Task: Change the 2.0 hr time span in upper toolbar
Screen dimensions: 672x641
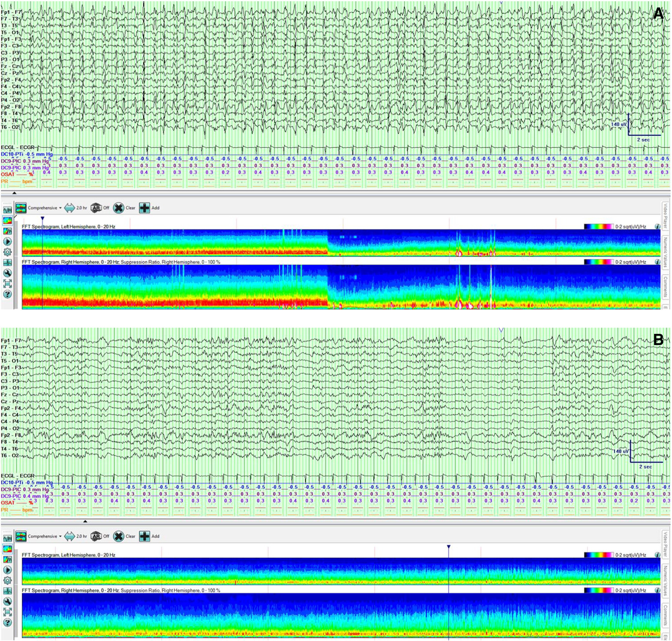Action: (x=76, y=208)
